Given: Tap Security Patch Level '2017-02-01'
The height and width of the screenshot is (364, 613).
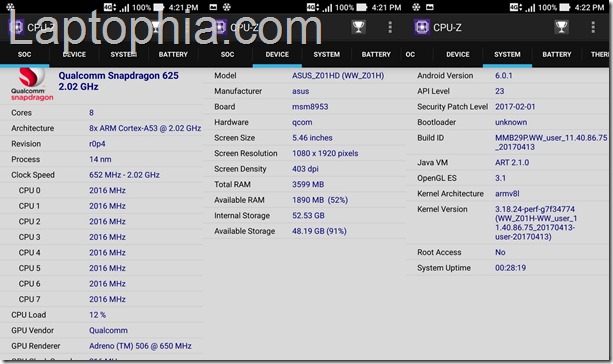Looking at the screenshot, I should (x=515, y=107).
